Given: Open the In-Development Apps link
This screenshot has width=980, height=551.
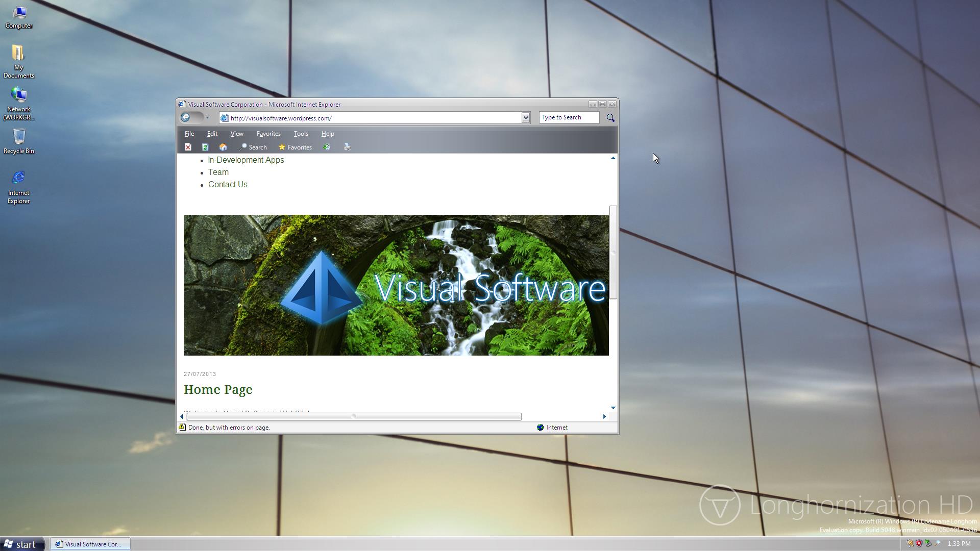Looking at the screenshot, I should coord(246,160).
